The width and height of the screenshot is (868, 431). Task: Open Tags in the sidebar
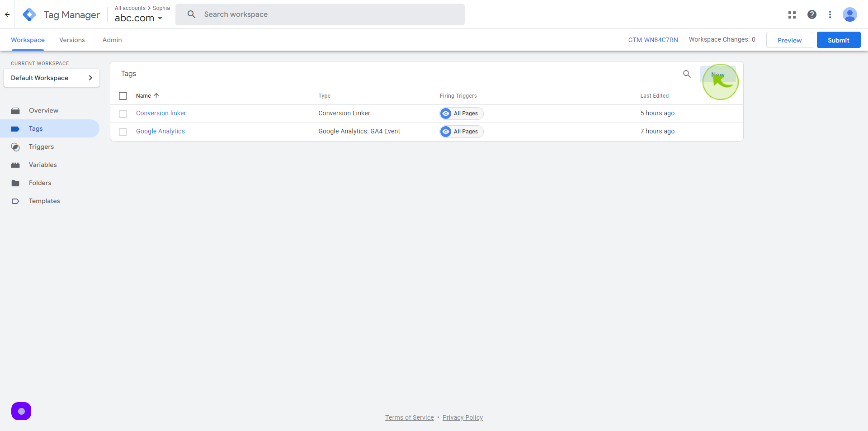(x=50, y=128)
